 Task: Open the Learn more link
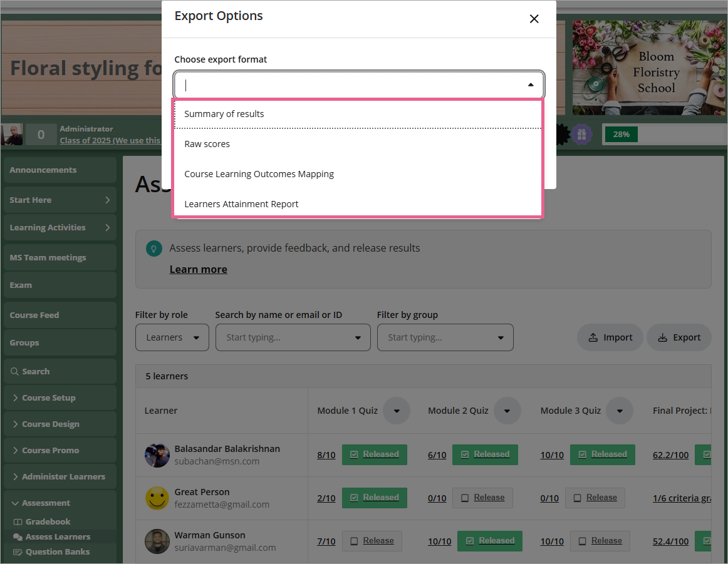(x=198, y=269)
